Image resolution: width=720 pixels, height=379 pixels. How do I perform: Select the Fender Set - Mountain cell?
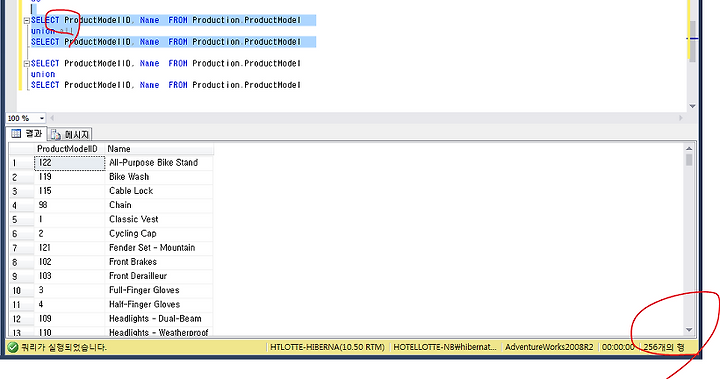(x=159, y=248)
